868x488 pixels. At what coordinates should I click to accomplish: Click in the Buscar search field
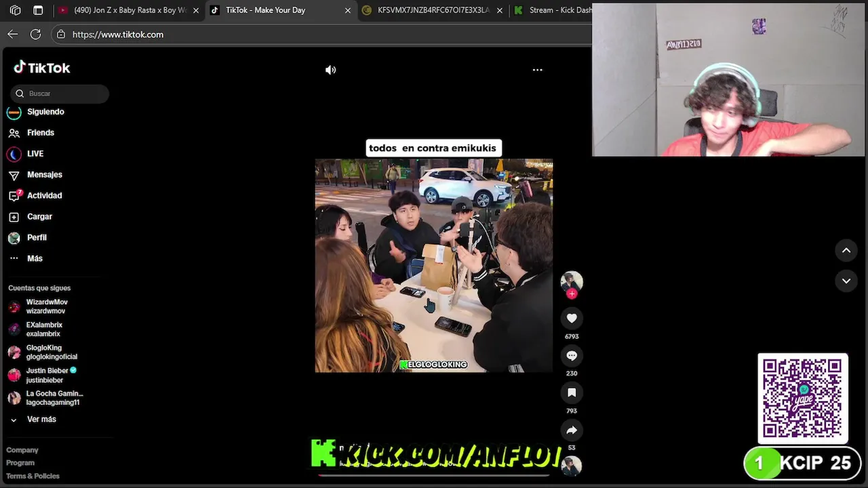tap(60, 94)
